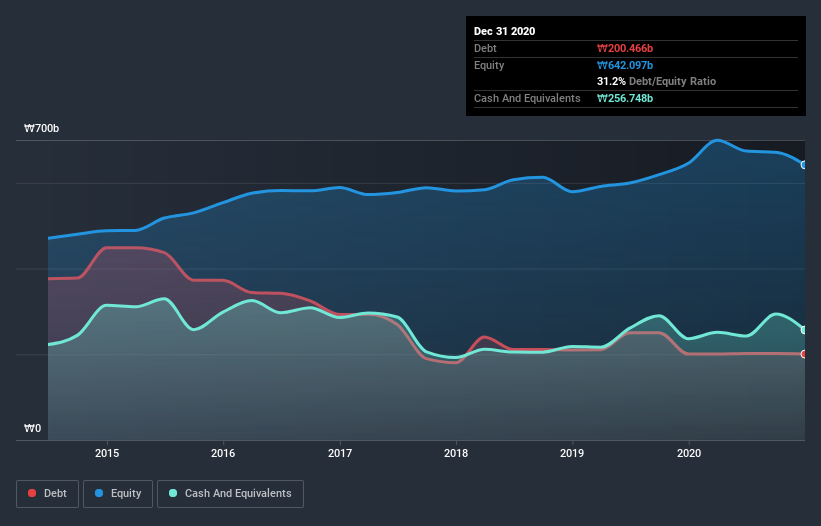Click the teal Cash endpoint marker
Viewport: 821px width, 526px height.
(x=804, y=330)
